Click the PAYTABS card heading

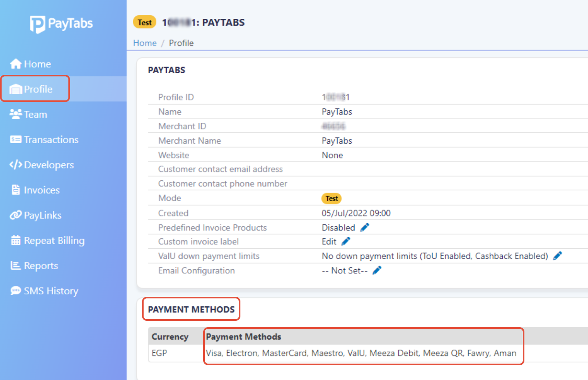coord(166,70)
